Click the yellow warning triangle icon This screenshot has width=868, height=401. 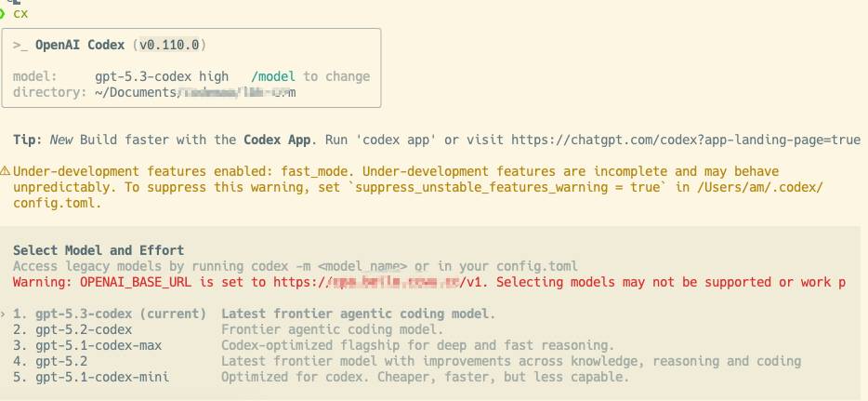5,171
